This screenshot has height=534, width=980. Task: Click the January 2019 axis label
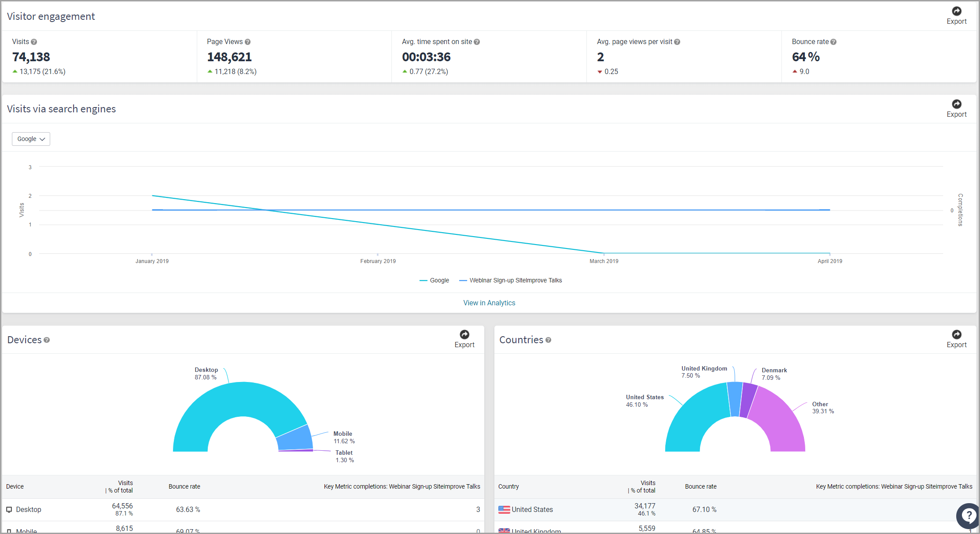[x=152, y=261]
